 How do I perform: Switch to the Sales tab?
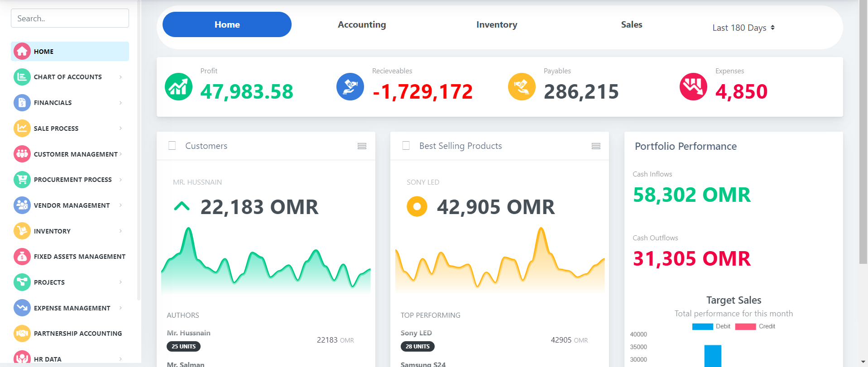[x=631, y=25]
